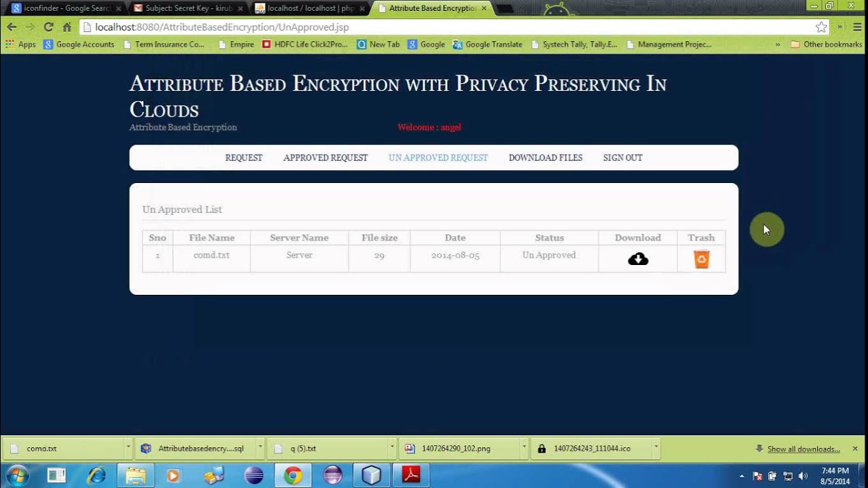Open the DOWNLOAD FILES menu item
Screen dimensions: 868x488
[x=545, y=157]
